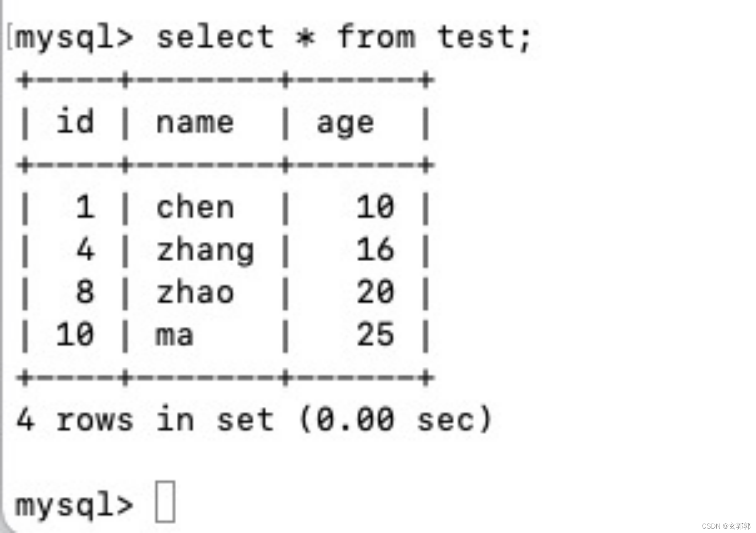Click the "id" column header
This screenshot has height=533, width=756.
click(75, 121)
